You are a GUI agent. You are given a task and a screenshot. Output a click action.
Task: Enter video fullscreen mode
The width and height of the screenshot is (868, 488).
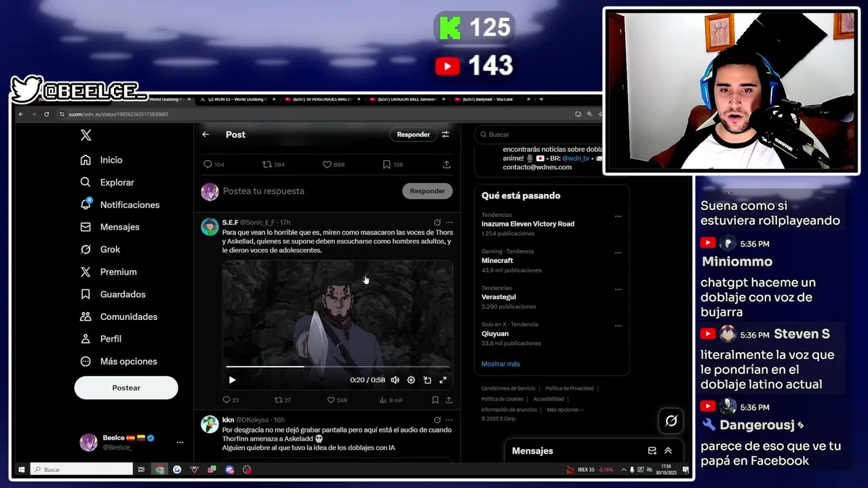443,380
